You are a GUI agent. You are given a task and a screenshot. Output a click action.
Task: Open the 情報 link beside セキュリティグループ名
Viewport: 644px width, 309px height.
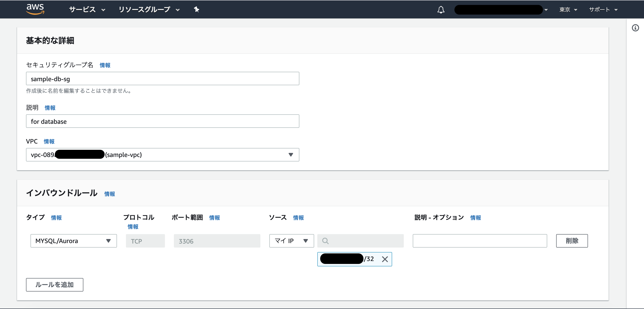[105, 65]
